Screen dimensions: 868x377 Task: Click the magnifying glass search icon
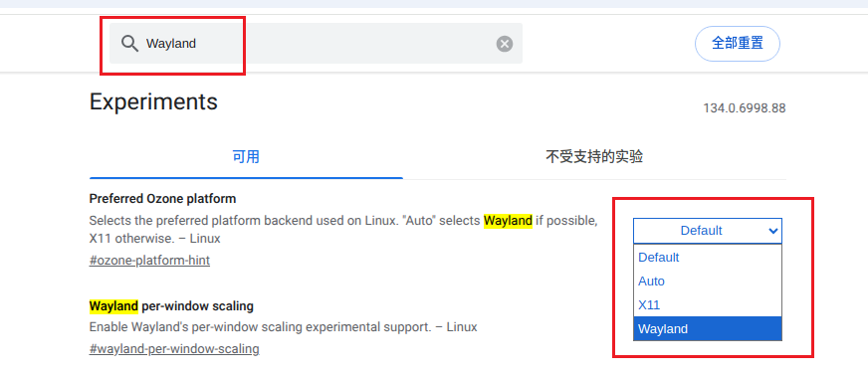tap(129, 43)
